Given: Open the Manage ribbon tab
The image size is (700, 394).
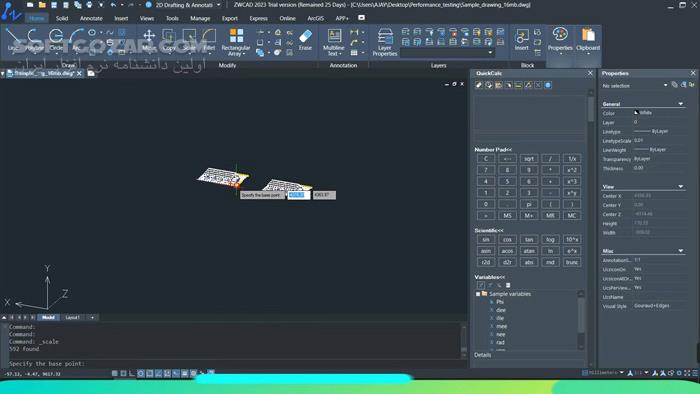Looking at the screenshot, I should 200,18.
